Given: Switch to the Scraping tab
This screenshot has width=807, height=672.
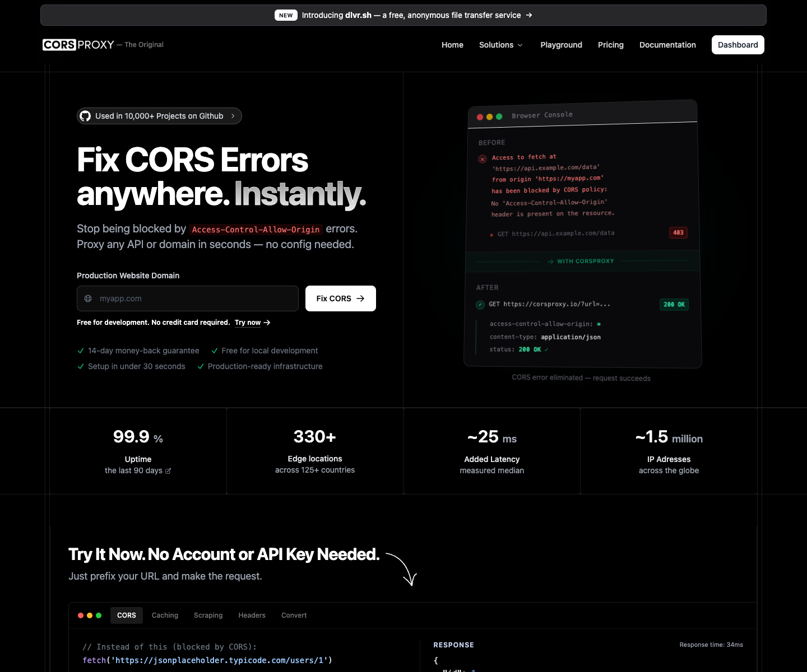Looking at the screenshot, I should [208, 615].
